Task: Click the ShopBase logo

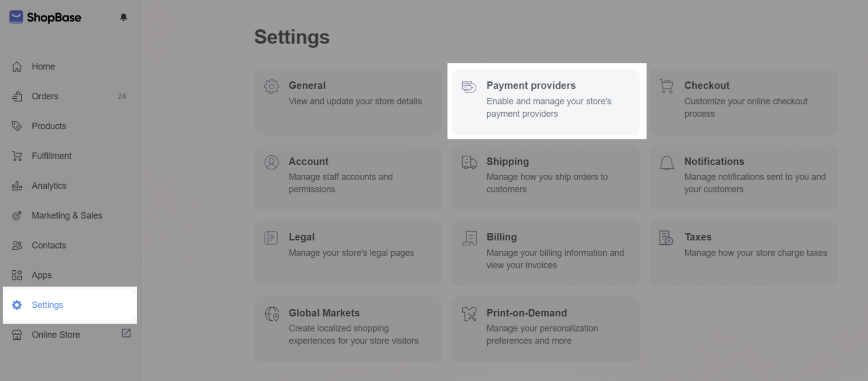Action: click(46, 17)
